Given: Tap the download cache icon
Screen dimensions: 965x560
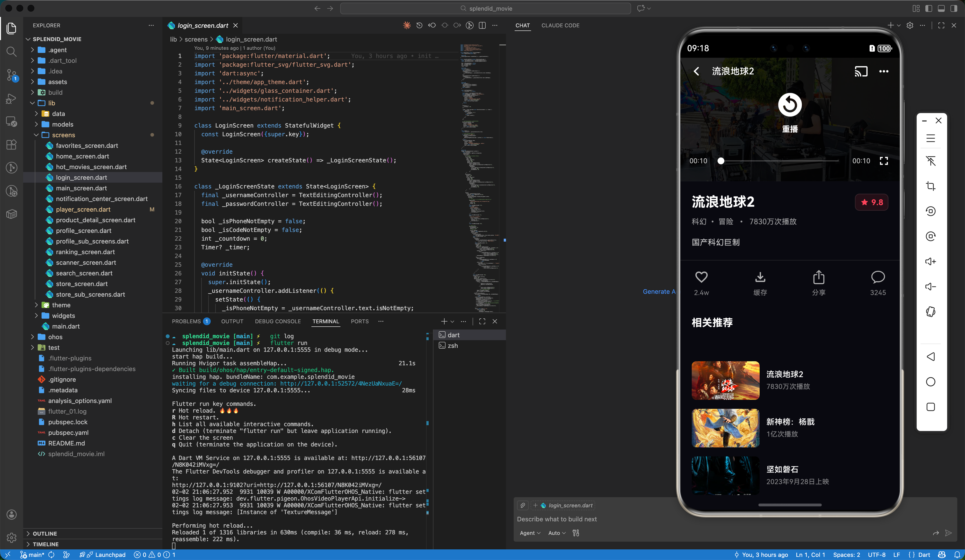Looking at the screenshot, I should 760,277.
